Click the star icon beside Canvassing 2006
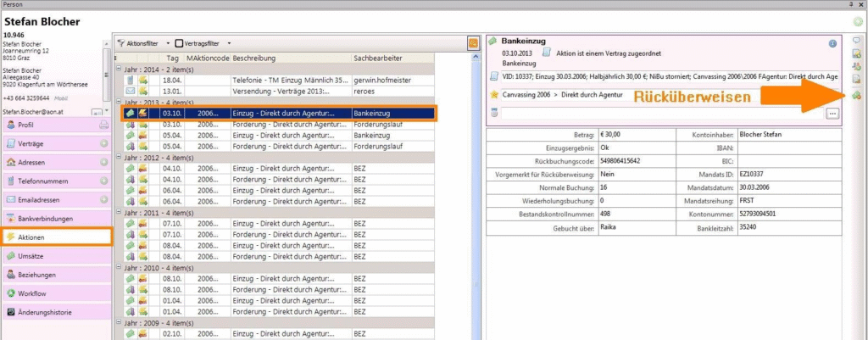 point(494,95)
